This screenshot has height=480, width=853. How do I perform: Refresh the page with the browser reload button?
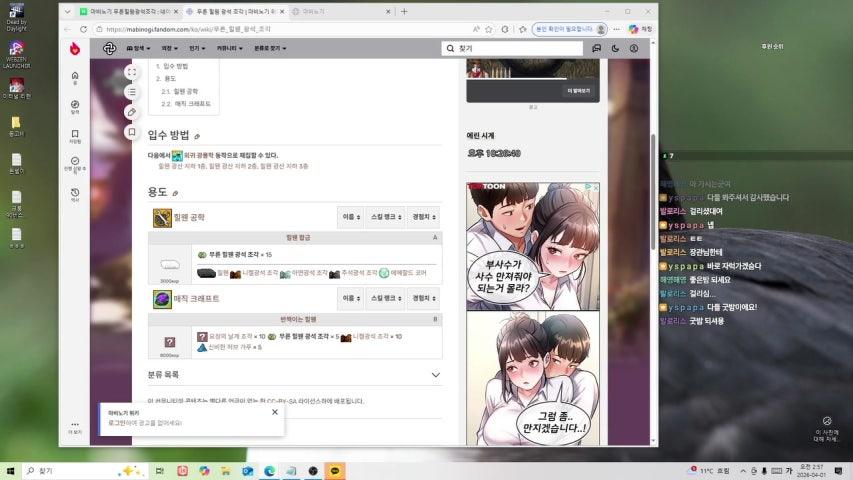tap(83, 29)
